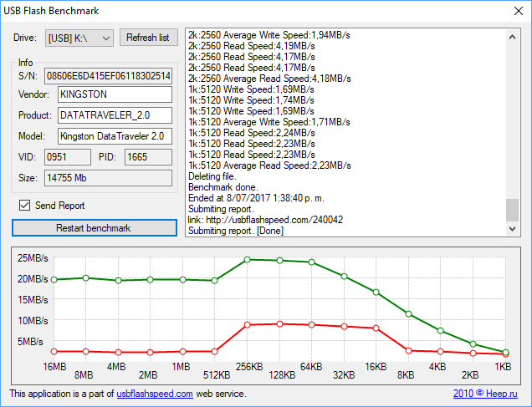Click log line '1k:5120 Write Speed:1,74MB/s'
Viewport: 532px width, 407px height.
tap(252, 100)
